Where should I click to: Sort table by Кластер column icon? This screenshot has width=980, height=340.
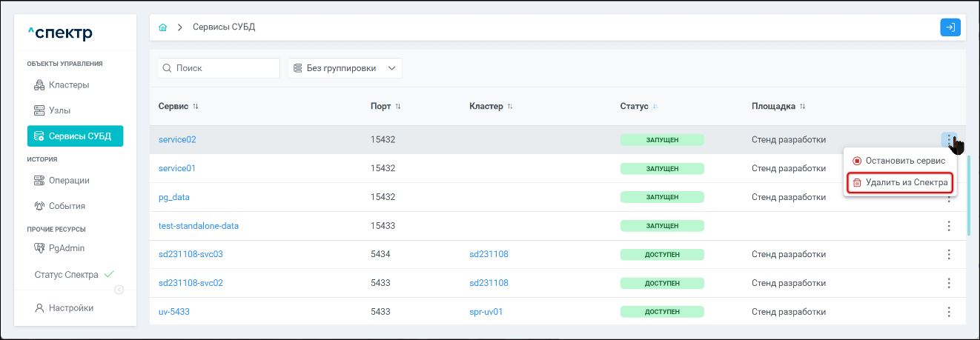510,107
